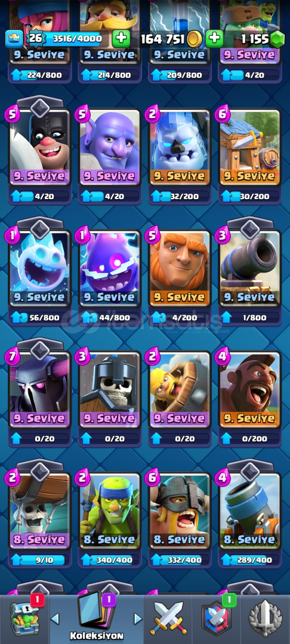Go to previous page with left arrow
The height and width of the screenshot is (644, 290).
pos(55,619)
